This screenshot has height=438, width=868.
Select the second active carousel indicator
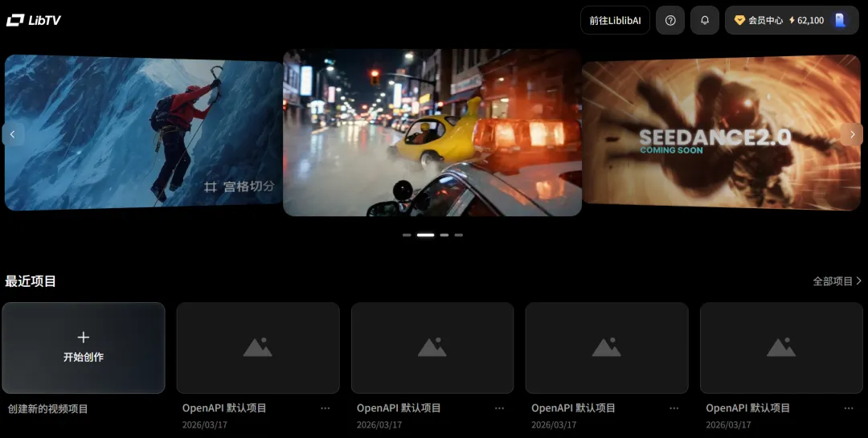(426, 235)
